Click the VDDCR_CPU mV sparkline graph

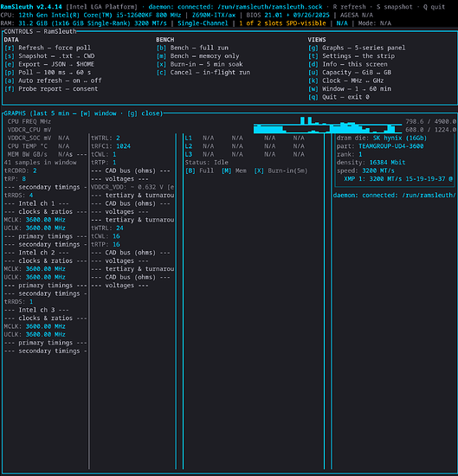(328, 129)
